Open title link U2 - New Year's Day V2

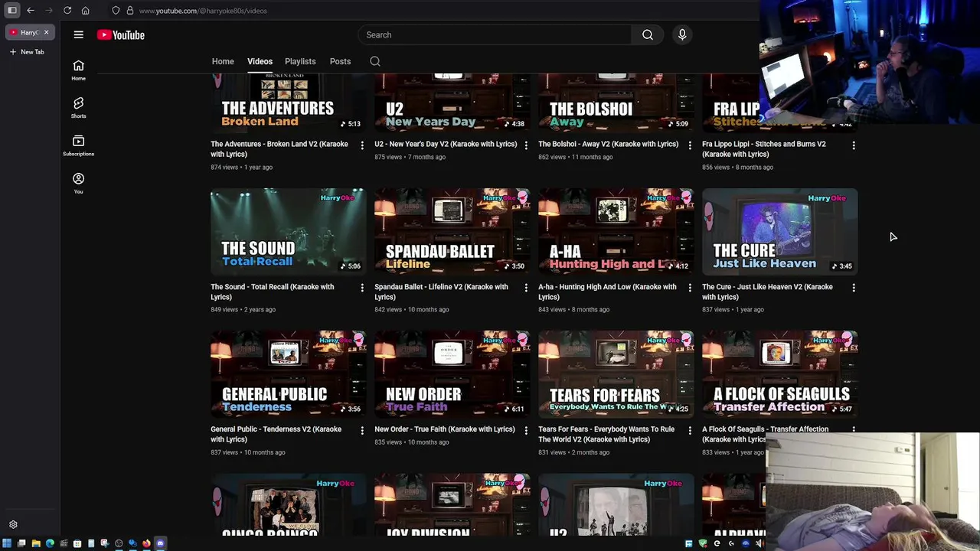446,144
